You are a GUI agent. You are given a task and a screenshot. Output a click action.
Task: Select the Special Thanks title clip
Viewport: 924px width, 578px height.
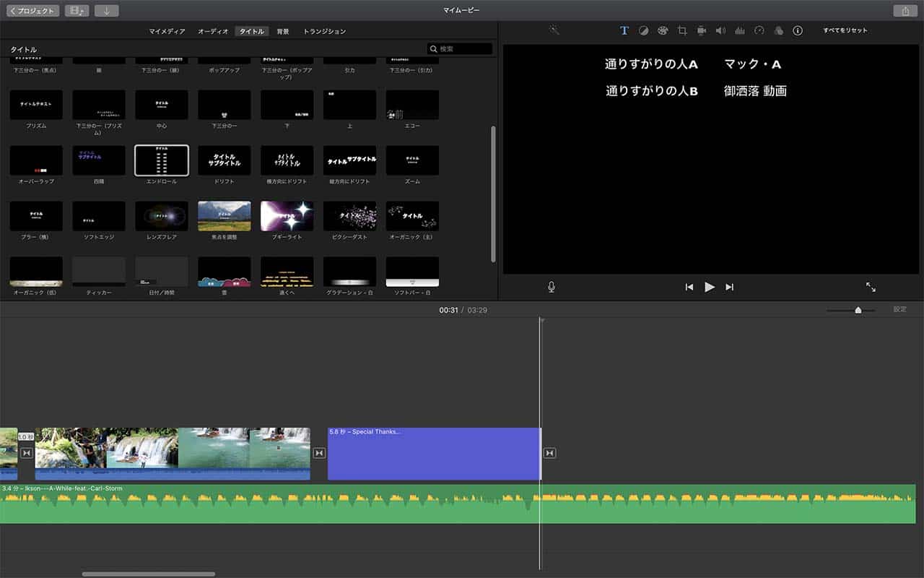pos(434,454)
